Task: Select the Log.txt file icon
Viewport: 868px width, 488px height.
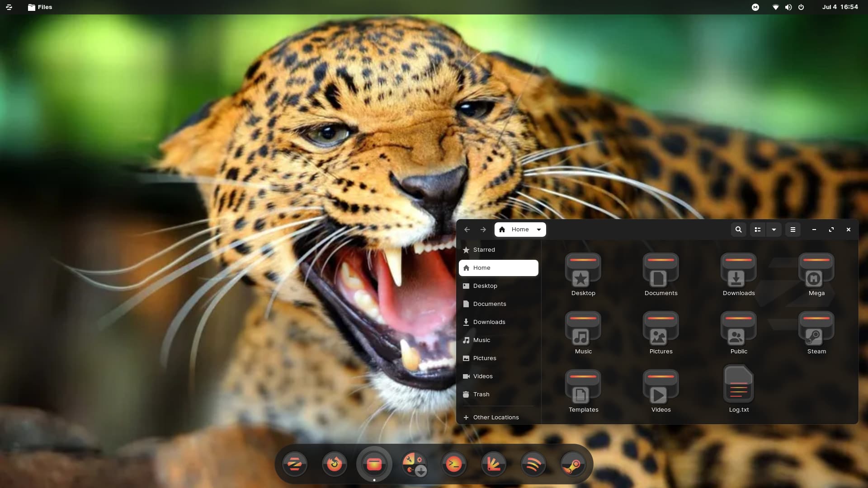Action: tap(739, 385)
